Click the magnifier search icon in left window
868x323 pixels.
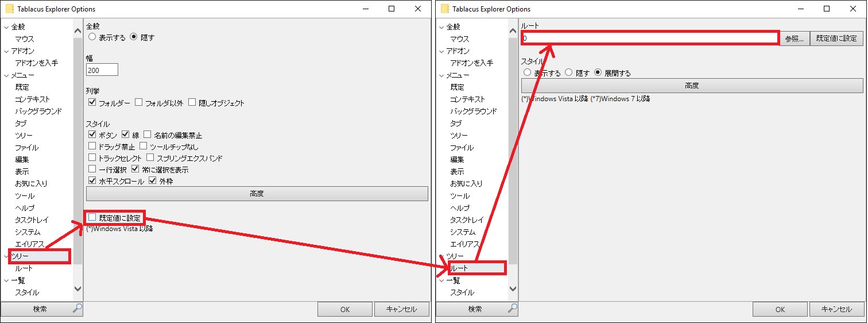tap(77, 309)
